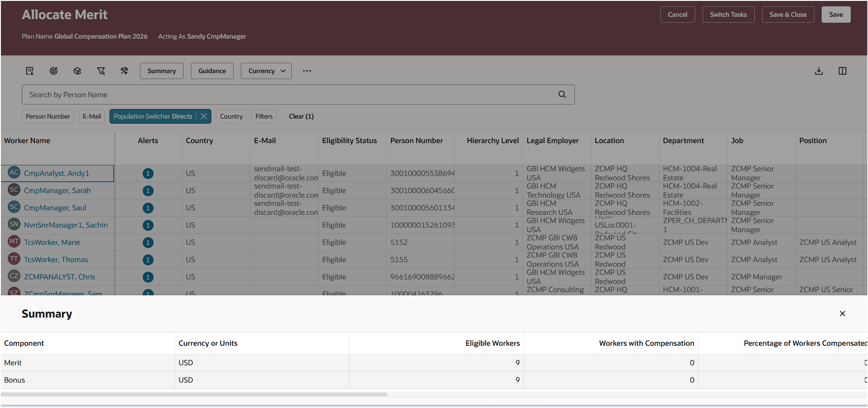The width and height of the screenshot is (868, 408).
Task: Open worker CmpManager, Sarah
Action: coord(57,191)
